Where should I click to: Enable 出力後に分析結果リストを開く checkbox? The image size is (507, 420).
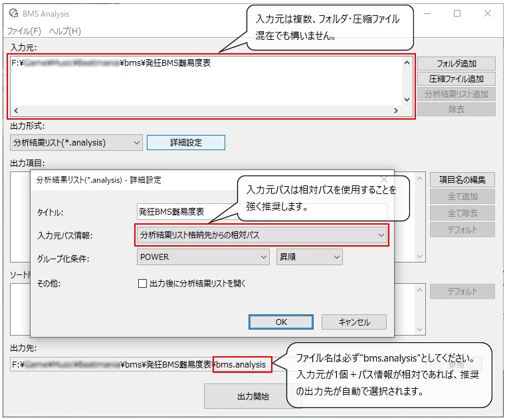[x=142, y=284]
